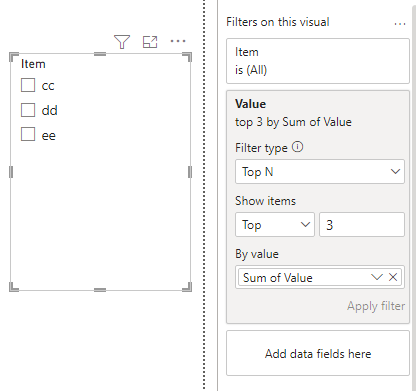Click the Item slicer header

pos(33,64)
